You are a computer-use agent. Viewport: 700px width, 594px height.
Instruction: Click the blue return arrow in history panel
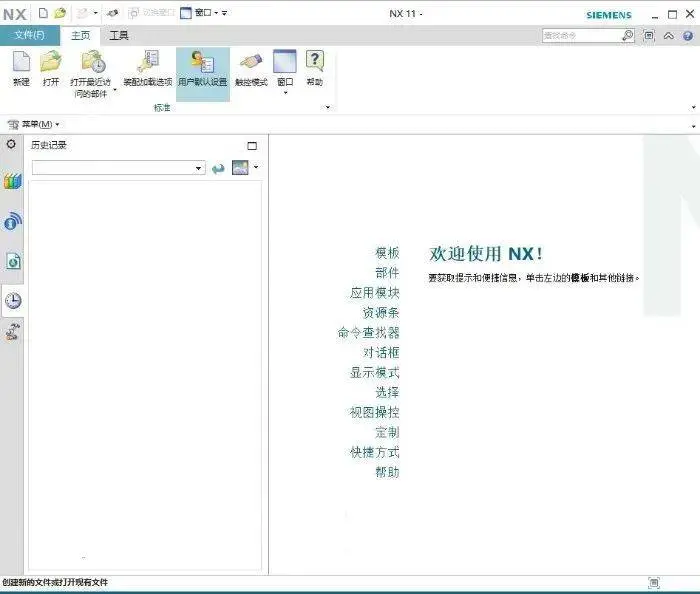point(218,168)
